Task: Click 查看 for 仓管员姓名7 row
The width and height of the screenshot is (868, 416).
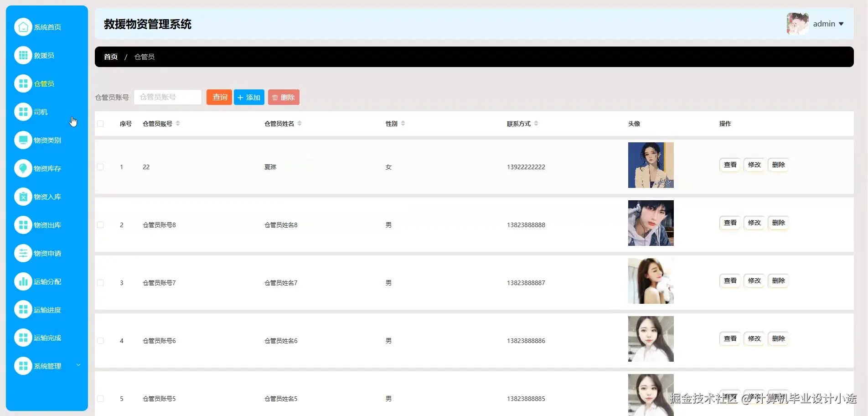Action: pyautogui.click(x=730, y=281)
